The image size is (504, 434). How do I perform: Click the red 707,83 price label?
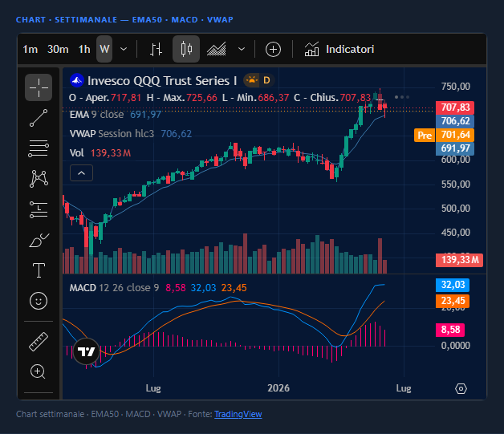[455, 107]
